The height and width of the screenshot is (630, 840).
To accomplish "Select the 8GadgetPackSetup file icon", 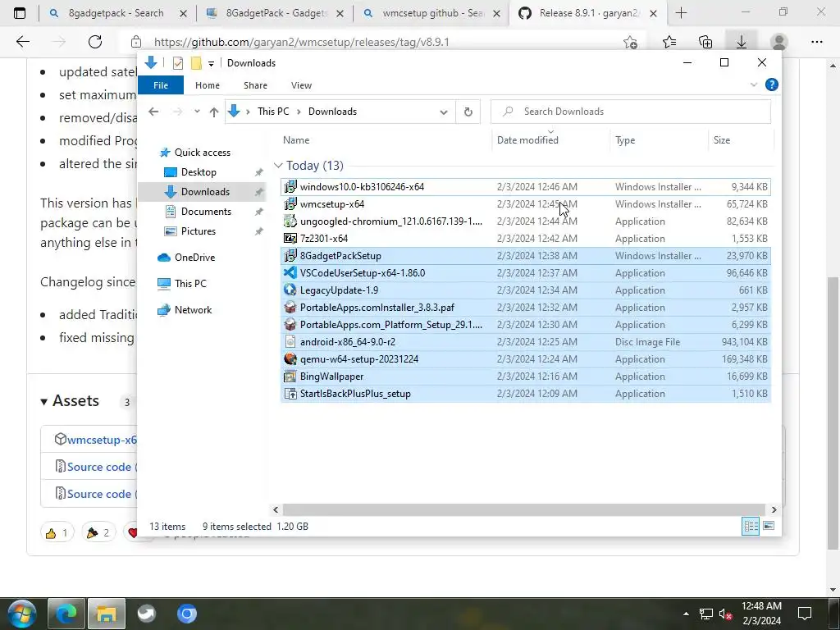I will pos(290,256).
